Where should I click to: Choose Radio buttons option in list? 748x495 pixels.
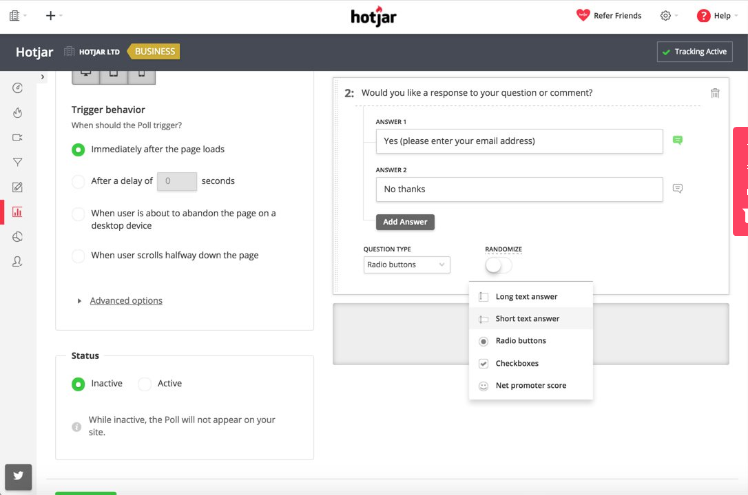531,340
